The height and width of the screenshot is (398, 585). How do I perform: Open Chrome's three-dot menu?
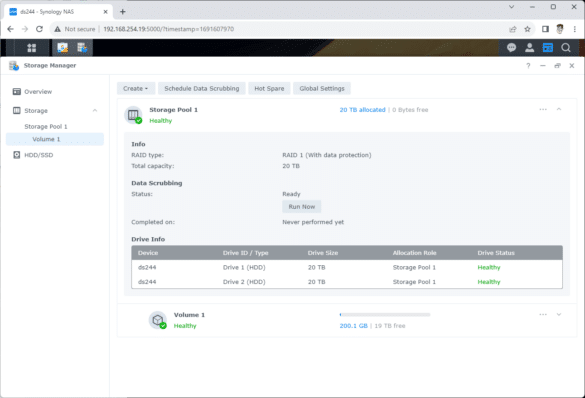point(575,29)
